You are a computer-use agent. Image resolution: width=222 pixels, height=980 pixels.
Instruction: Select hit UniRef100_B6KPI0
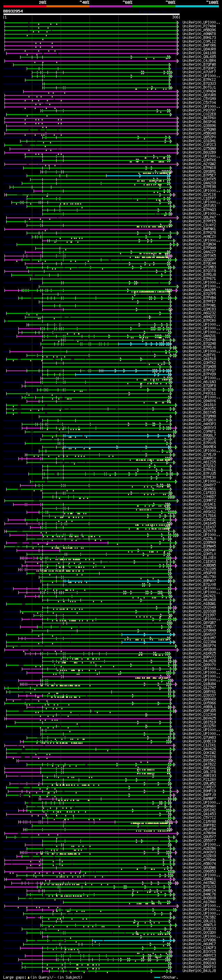point(199,967)
